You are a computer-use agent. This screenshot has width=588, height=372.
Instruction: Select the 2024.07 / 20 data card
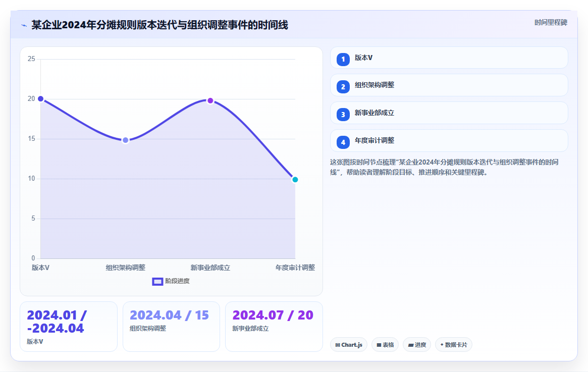(x=274, y=327)
